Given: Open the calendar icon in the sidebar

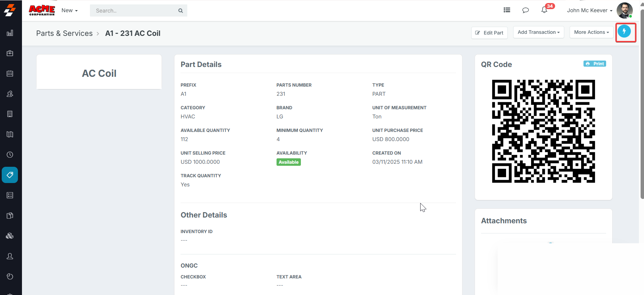Looking at the screenshot, I should [10, 73].
